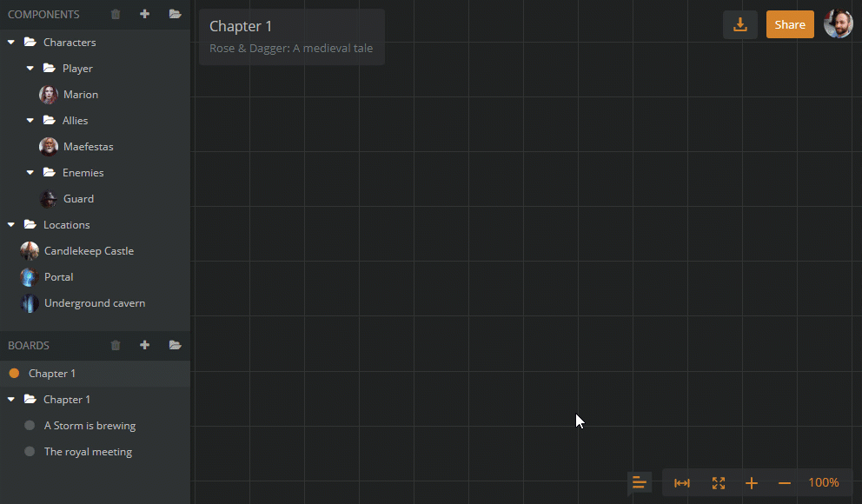
Task: Select the Marion character component
Action: (x=81, y=94)
